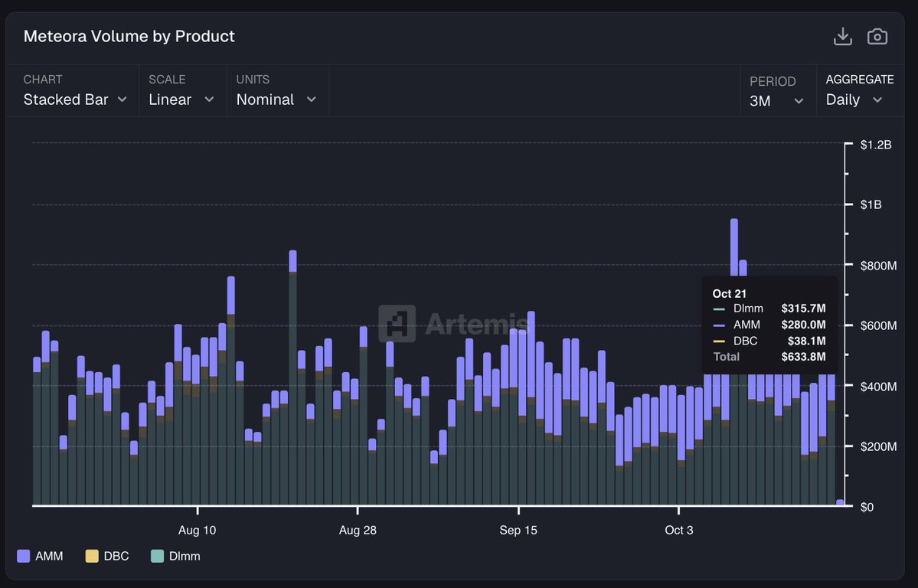Expand the Nominal units dropdown

pos(276,100)
